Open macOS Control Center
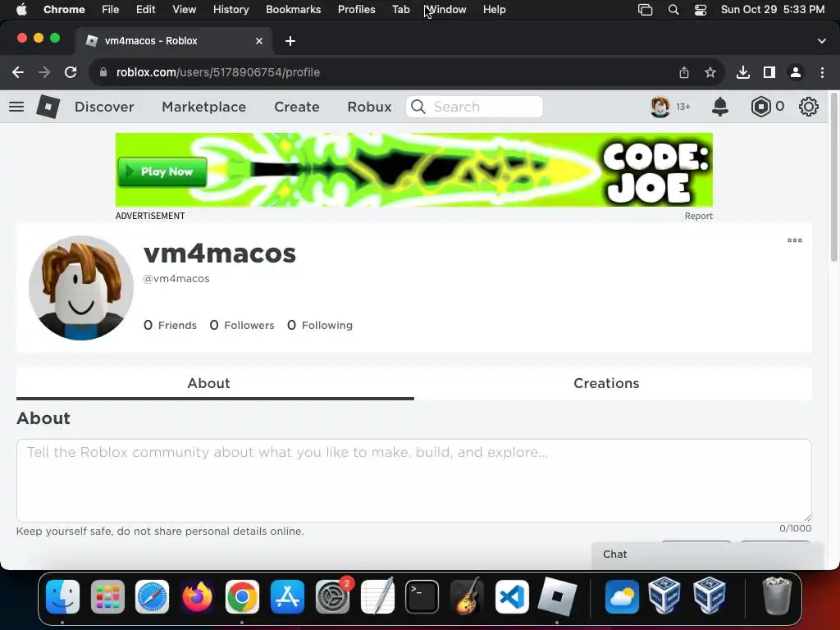 pos(701,10)
